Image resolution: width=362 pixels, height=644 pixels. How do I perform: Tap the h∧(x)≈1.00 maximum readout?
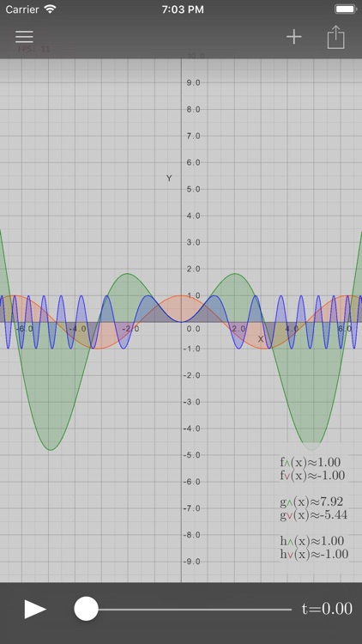pos(312,540)
